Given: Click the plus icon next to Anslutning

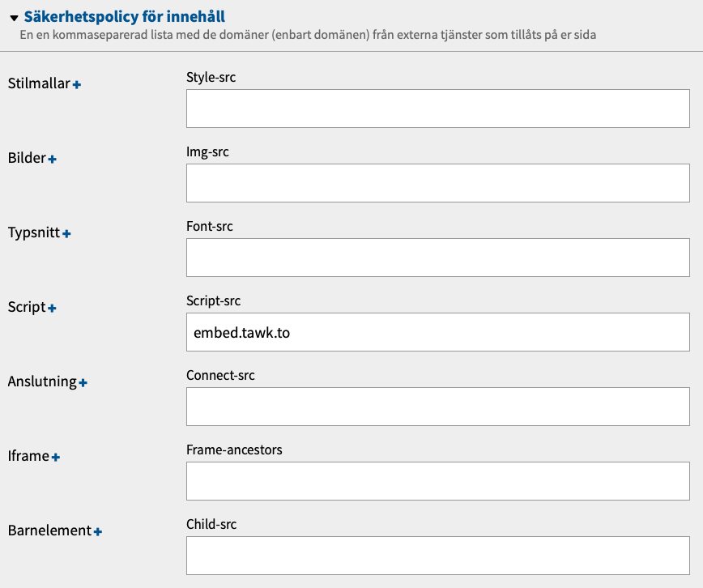Looking at the screenshot, I should pyautogui.click(x=83, y=383).
